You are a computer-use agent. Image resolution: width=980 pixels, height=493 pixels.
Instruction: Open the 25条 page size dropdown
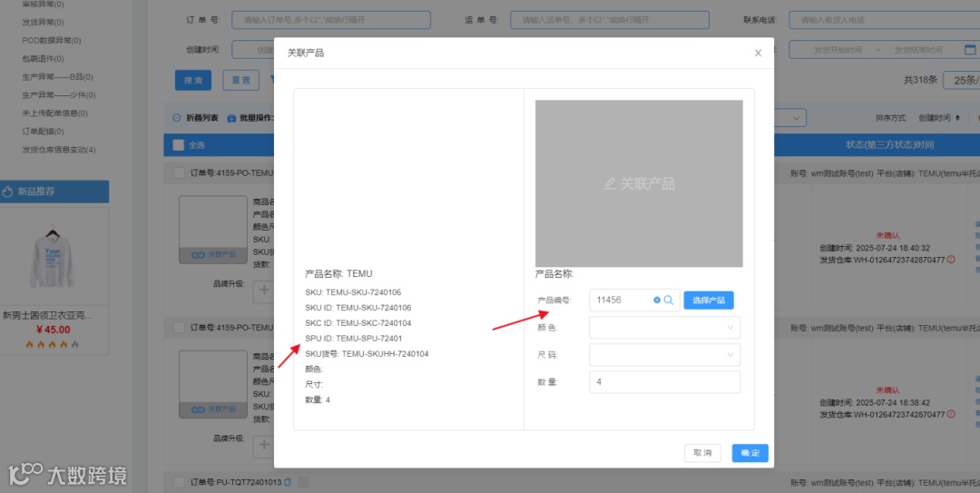(x=961, y=80)
